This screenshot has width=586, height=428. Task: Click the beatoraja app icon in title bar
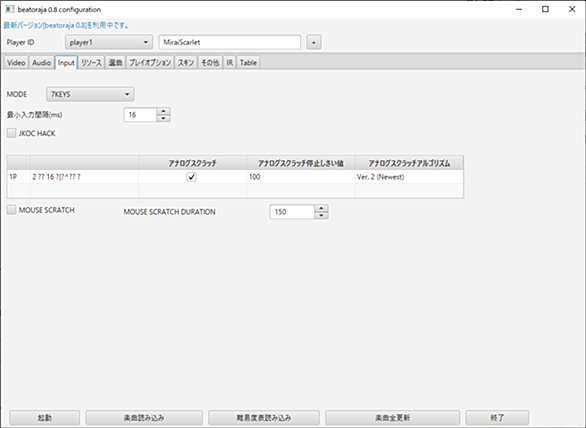pyautogui.click(x=10, y=9)
